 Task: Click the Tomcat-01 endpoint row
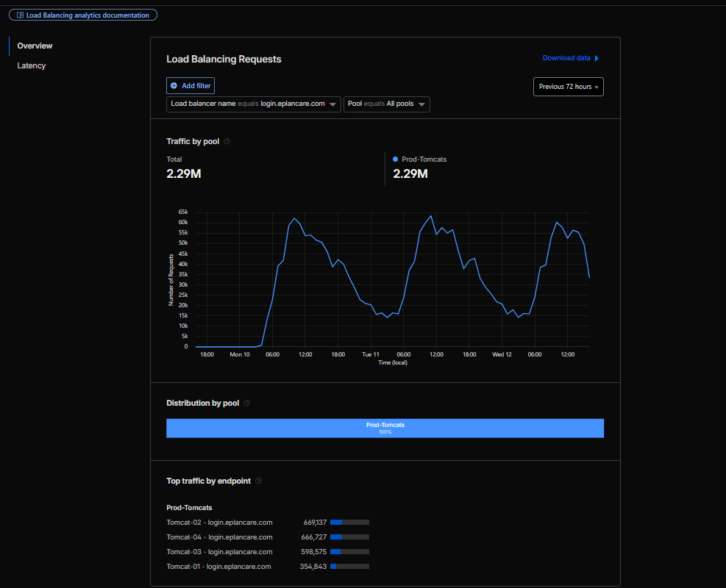[x=218, y=567]
